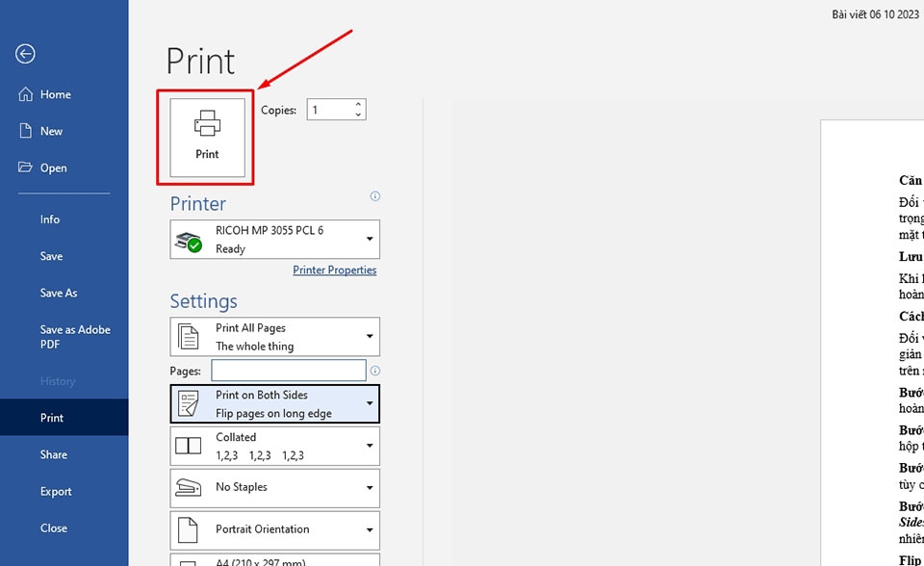924x566 pixels.
Task: Click the Collated pages icon
Action: 189,446
